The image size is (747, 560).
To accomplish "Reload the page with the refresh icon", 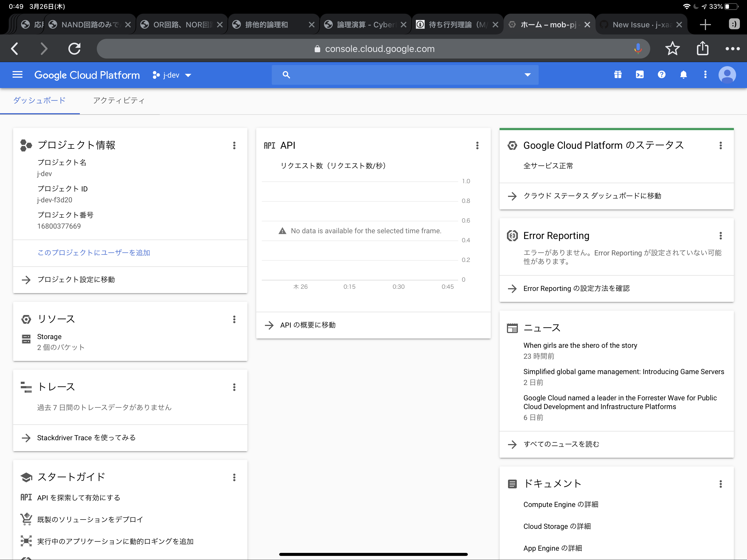I will tap(74, 49).
